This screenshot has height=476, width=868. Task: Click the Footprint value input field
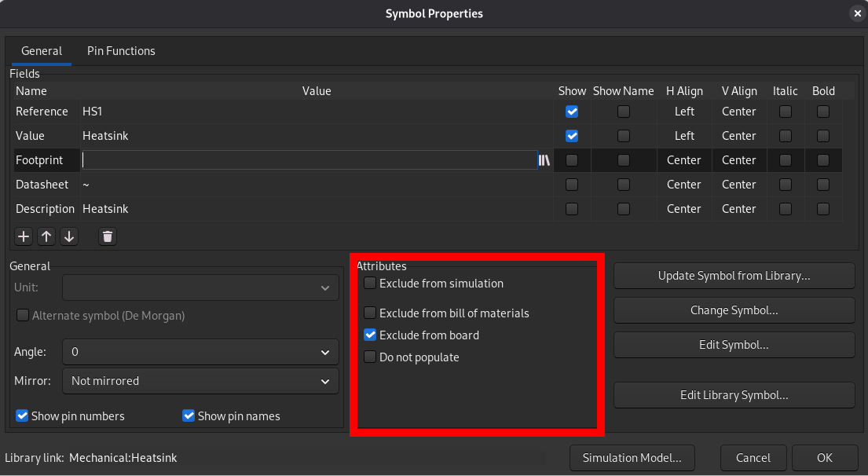coord(309,160)
